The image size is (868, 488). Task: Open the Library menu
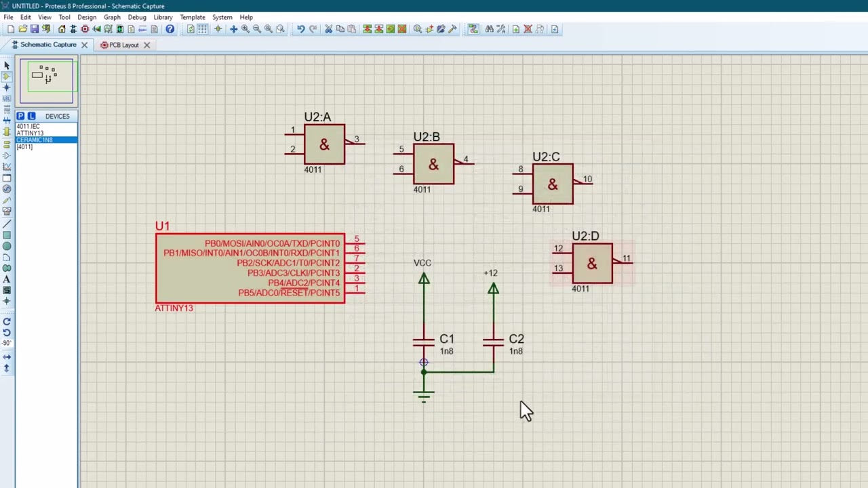[x=163, y=17]
